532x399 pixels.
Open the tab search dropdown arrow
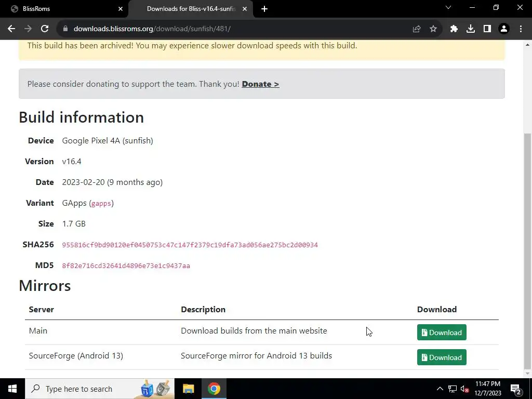pyautogui.click(x=448, y=7)
